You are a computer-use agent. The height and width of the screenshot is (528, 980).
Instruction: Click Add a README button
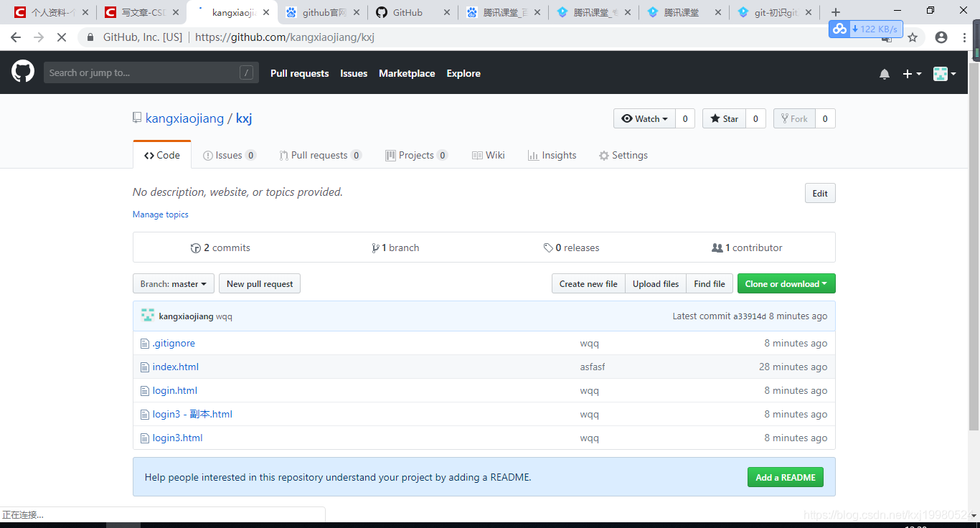pyautogui.click(x=786, y=477)
